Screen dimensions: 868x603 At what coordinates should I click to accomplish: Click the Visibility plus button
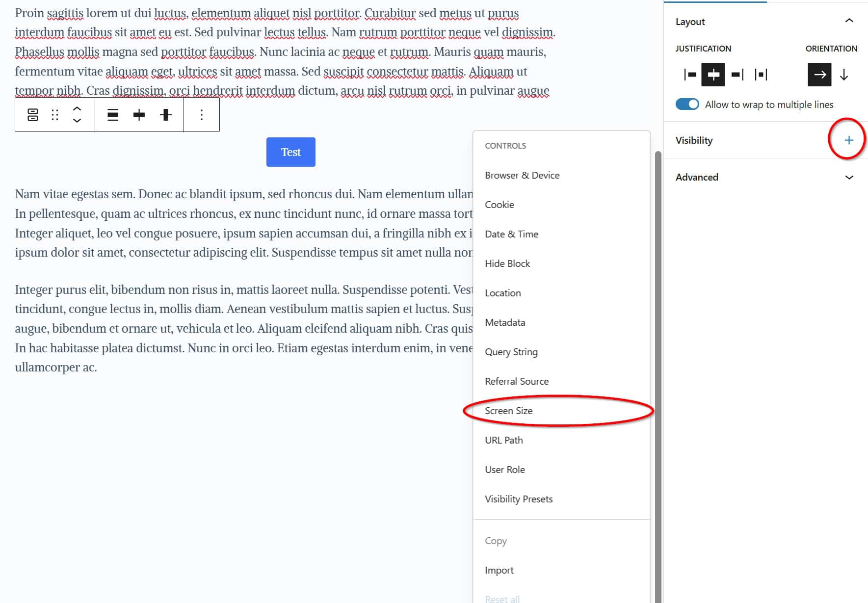tap(848, 140)
